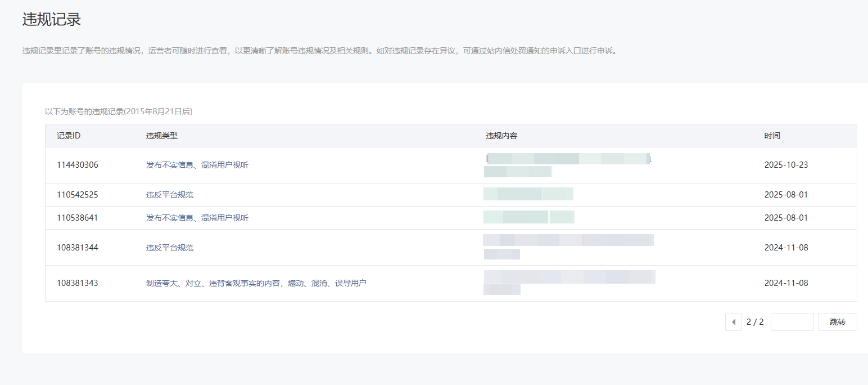Open violation type link for record 114430306
This screenshot has width=868, height=385.
(197, 165)
